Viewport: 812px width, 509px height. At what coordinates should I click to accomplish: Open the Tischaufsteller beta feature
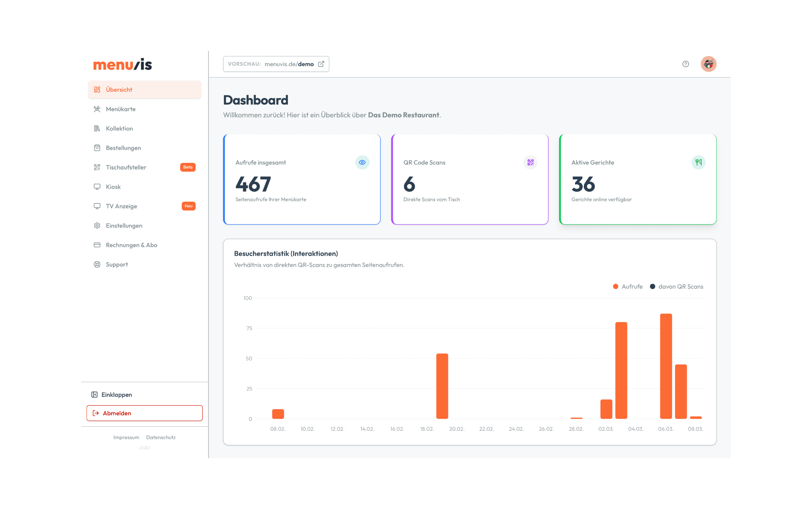tap(126, 167)
